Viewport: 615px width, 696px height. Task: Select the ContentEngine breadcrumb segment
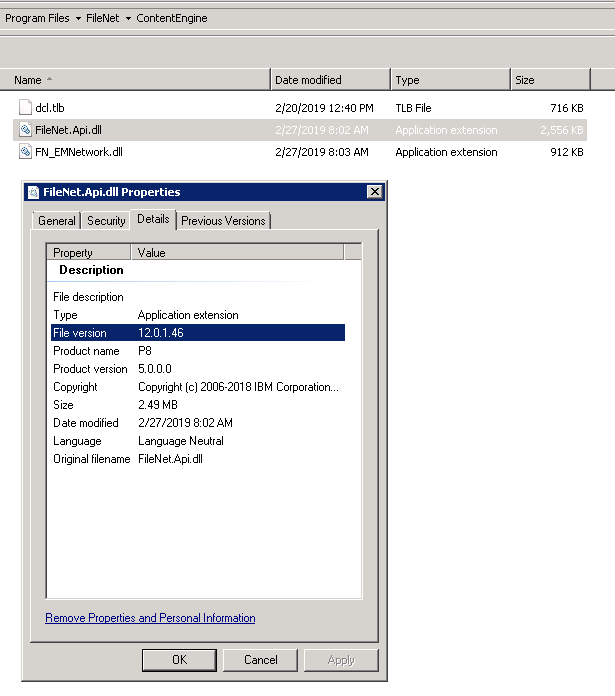[x=172, y=18]
